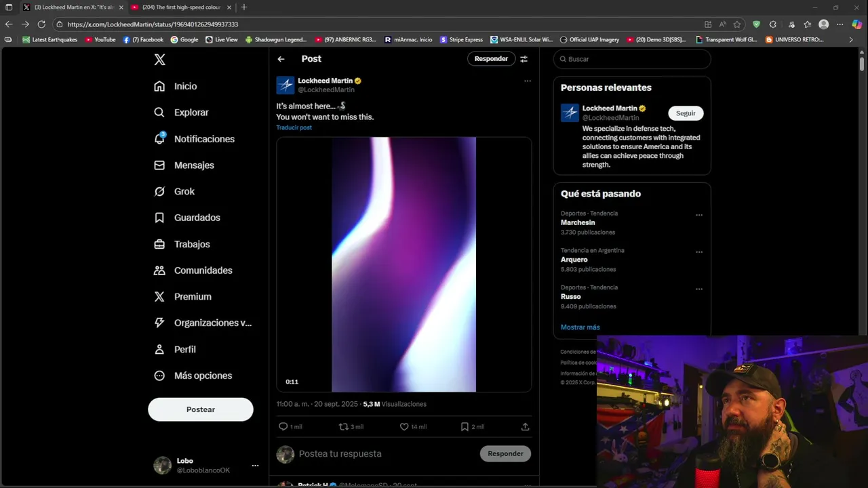Viewport: 868px width, 488px height.
Task: Switch to The first high-speed colour tab
Action: click(180, 7)
